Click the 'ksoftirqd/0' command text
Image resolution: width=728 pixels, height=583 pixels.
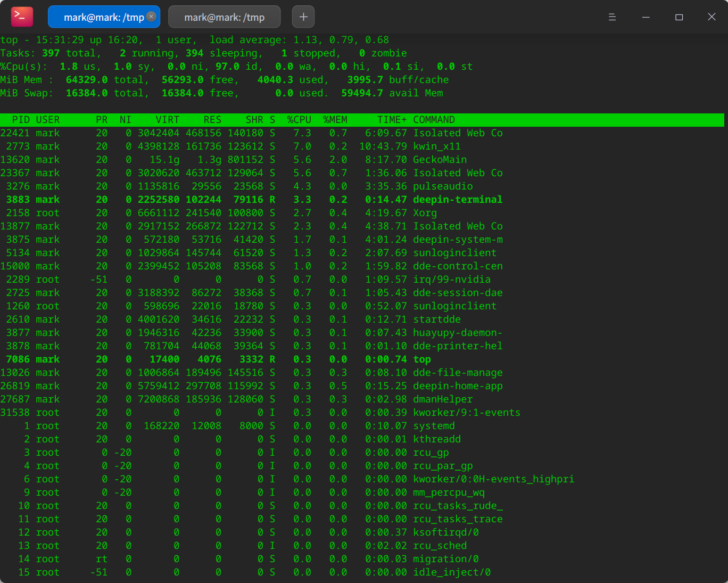[x=446, y=532]
